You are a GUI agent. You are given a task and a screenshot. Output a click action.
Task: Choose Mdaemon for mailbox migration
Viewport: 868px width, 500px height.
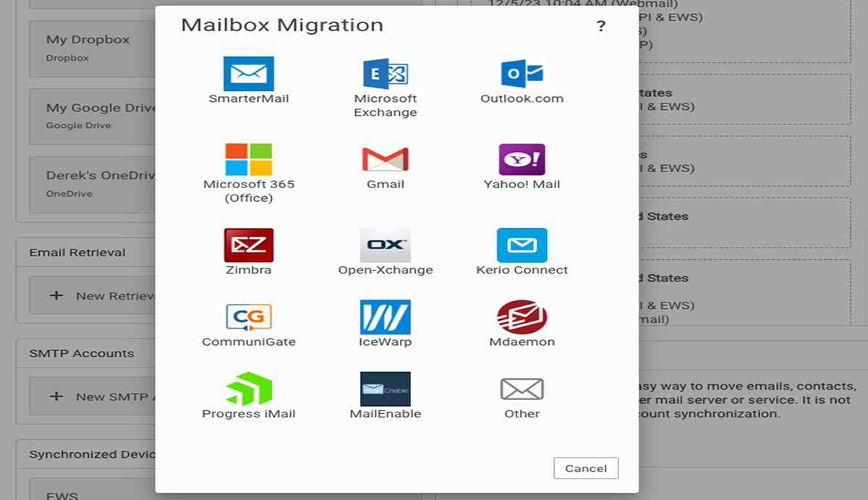[522, 315]
